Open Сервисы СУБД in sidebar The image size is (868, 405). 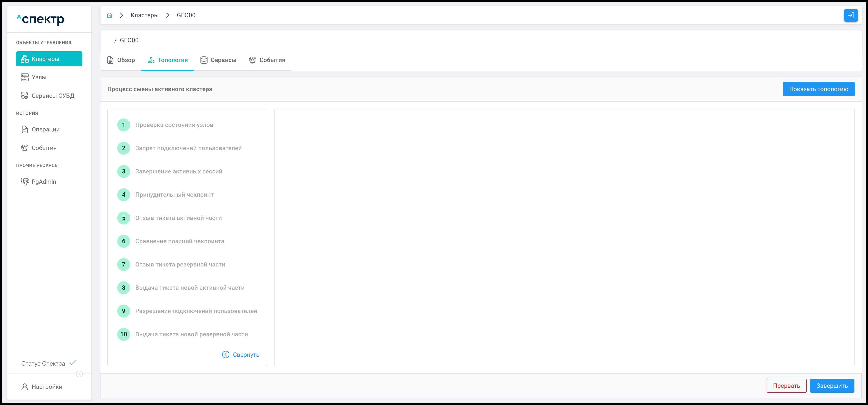pyautogui.click(x=53, y=96)
